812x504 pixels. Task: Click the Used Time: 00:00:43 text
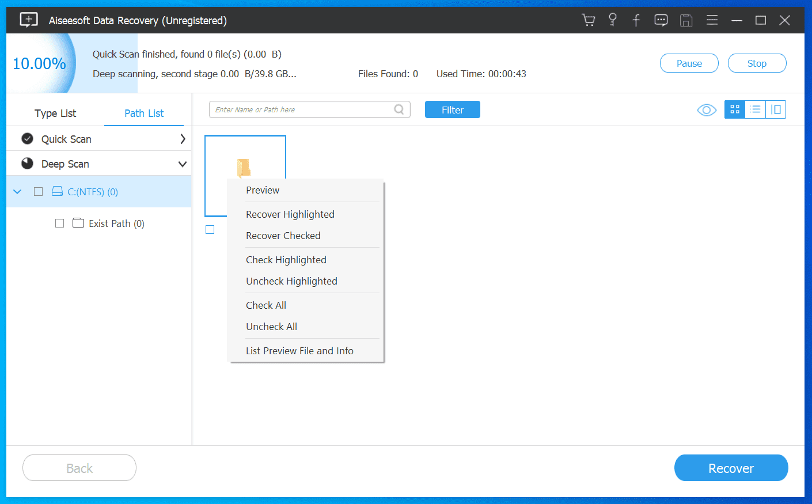tap(481, 74)
